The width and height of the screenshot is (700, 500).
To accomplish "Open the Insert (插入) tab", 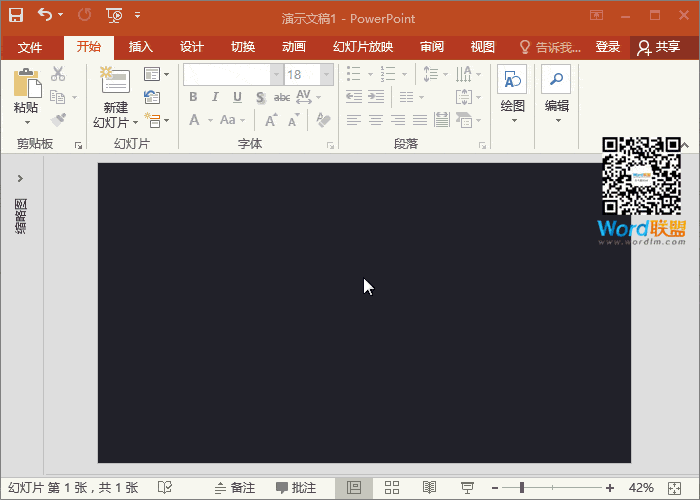I will tap(141, 47).
